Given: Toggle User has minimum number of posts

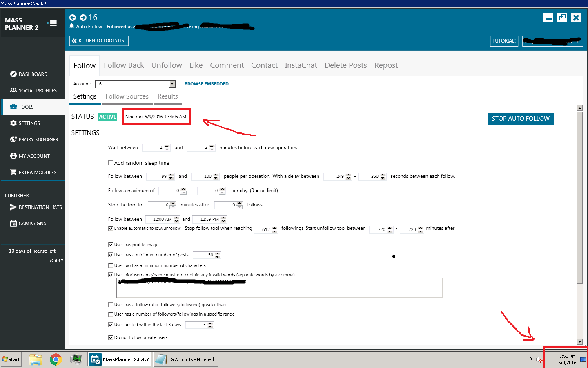Looking at the screenshot, I should (111, 255).
